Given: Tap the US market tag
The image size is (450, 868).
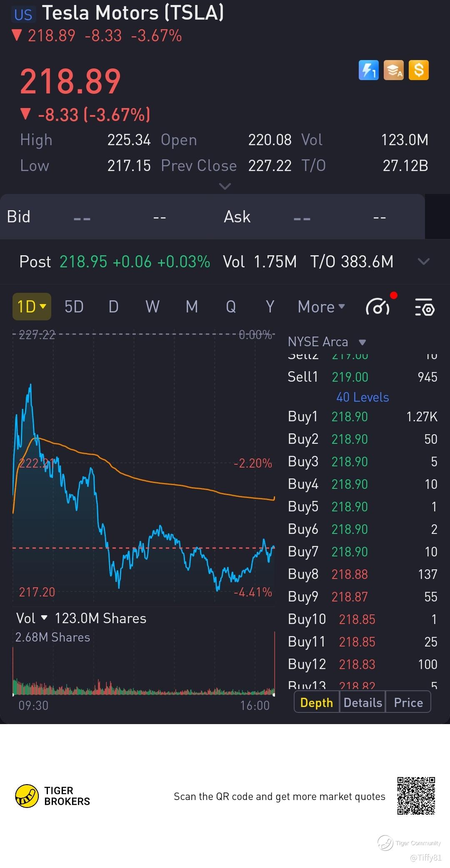Looking at the screenshot, I should (x=23, y=15).
